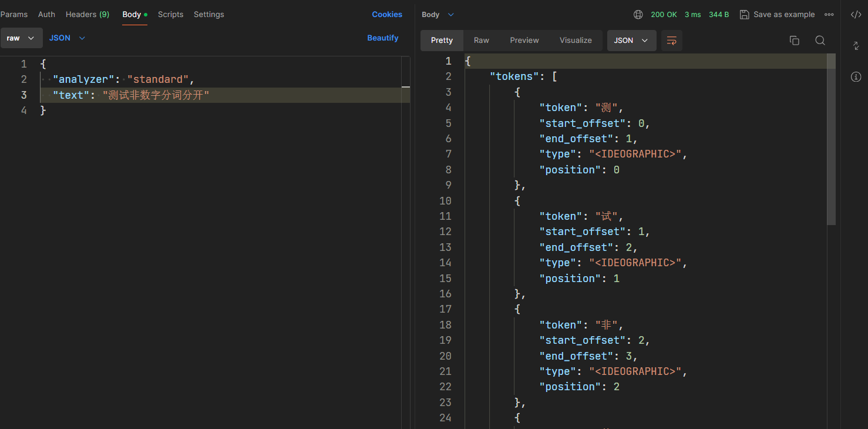The image size is (868, 429).
Task: Click the token value "非" in response
Action: 606,325
